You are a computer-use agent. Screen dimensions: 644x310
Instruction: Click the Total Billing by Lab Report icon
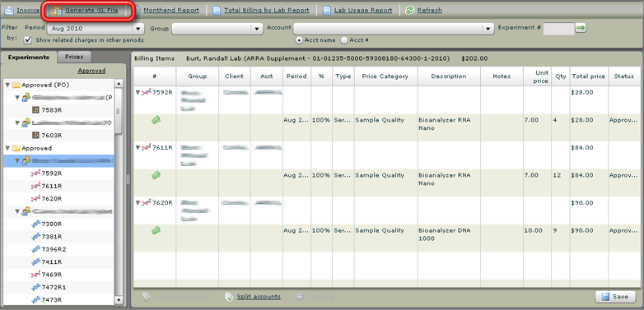pos(217,11)
